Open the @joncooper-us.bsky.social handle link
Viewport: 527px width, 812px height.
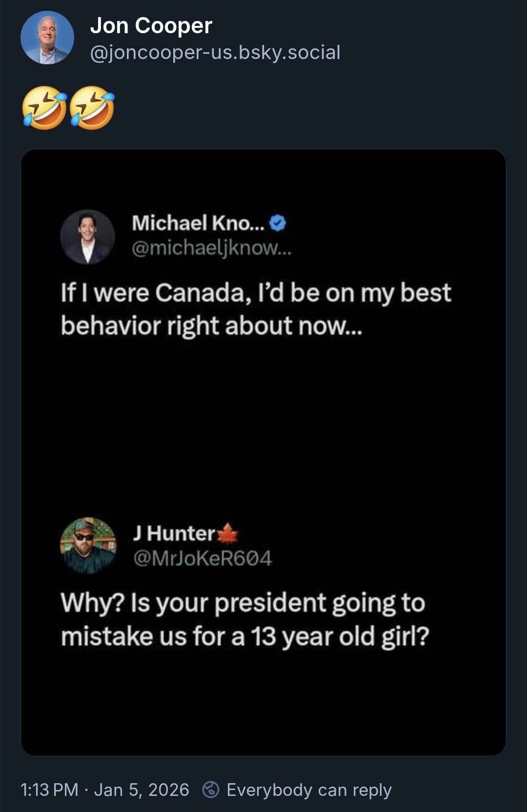[215, 52]
